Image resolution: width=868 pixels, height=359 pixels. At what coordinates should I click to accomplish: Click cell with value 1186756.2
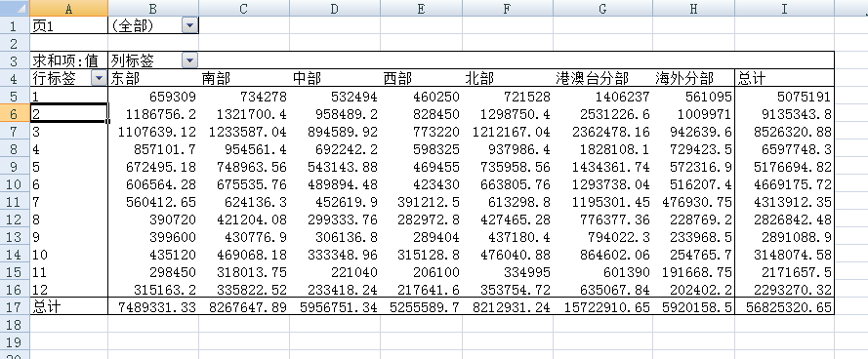click(x=153, y=114)
